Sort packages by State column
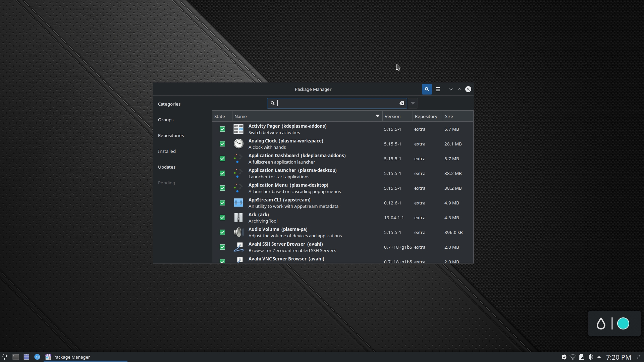This screenshot has width=644, height=362. [222, 116]
